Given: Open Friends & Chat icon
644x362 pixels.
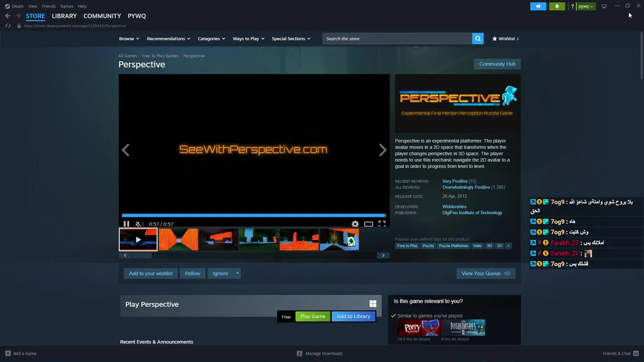Looking at the screenshot, I should 636,353.
